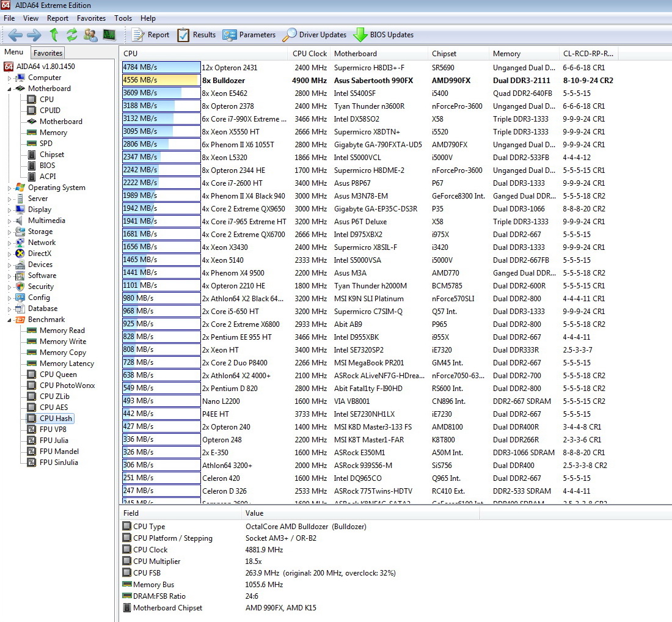672x622 pixels.
Task: Open the View menu
Action: click(31, 18)
